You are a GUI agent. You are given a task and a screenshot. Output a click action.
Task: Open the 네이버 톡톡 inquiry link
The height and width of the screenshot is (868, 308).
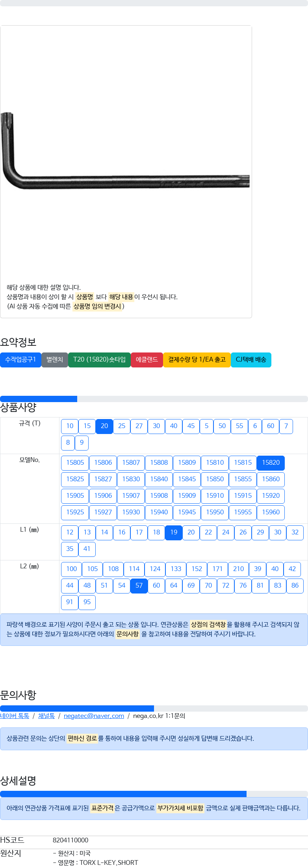coord(15,716)
